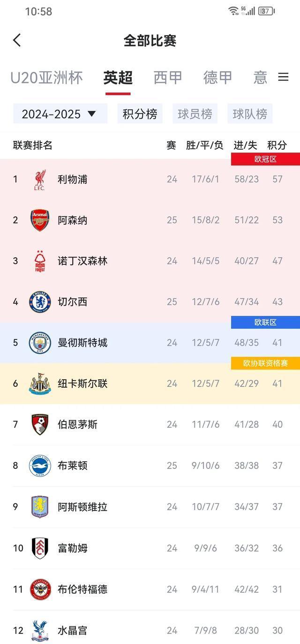Click the Brighton club badge
The height and width of the screenshot is (644, 300).
coord(40,465)
